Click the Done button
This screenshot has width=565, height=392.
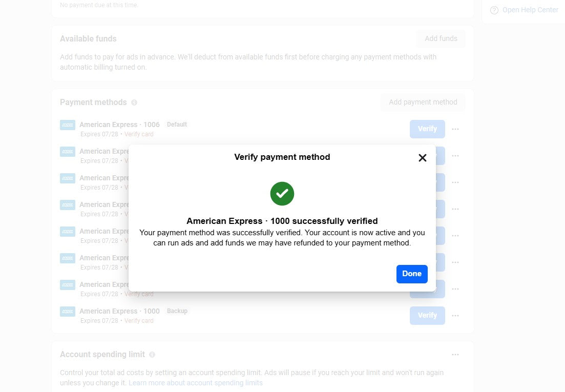coord(412,274)
